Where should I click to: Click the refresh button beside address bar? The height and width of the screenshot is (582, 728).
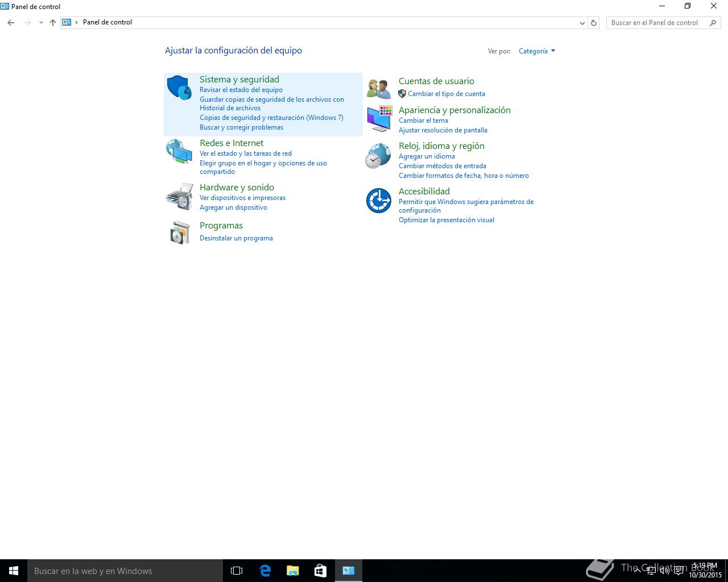[594, 23]
